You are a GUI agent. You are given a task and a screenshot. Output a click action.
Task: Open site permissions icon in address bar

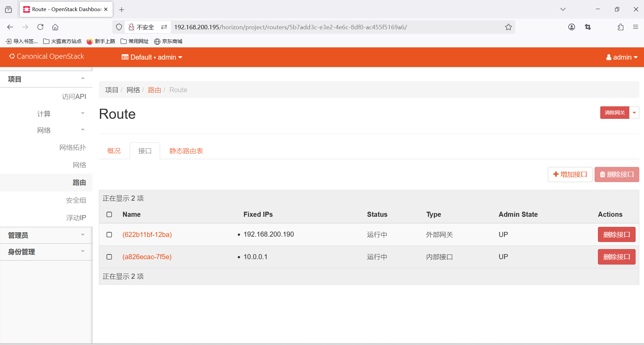pyautogui.click(x=164, y=27)
